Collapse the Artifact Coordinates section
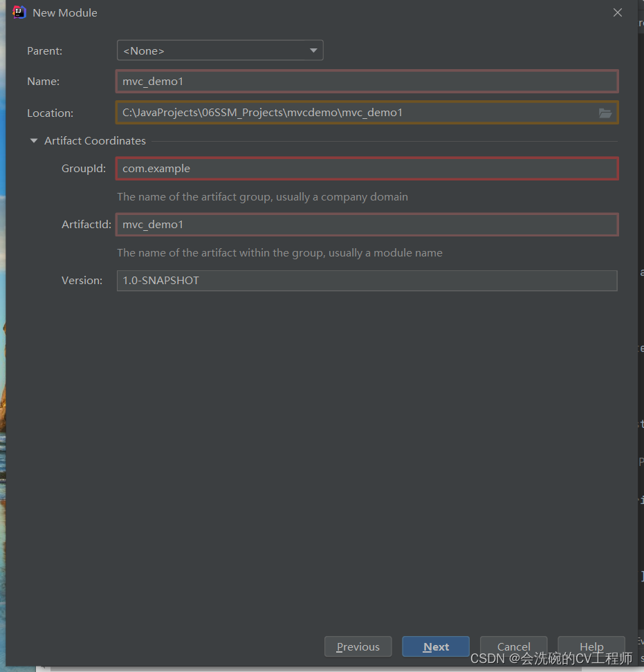 point(34,140)
